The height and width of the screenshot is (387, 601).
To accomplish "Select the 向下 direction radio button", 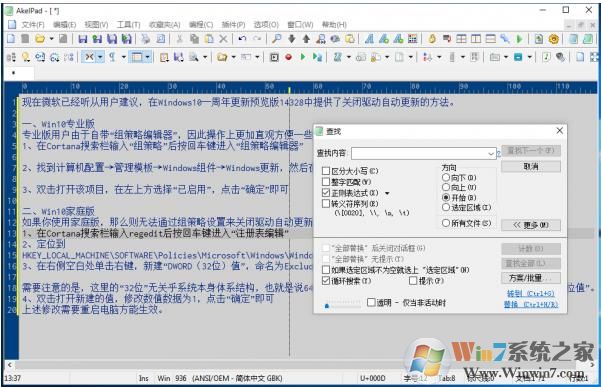I will click(x=446, y=177).
